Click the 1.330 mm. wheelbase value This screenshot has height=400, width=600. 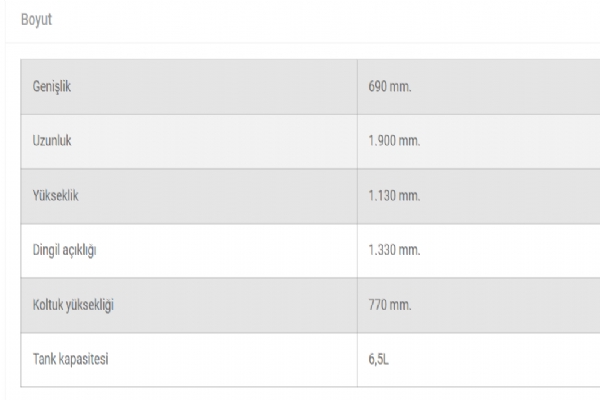(394, 251)
